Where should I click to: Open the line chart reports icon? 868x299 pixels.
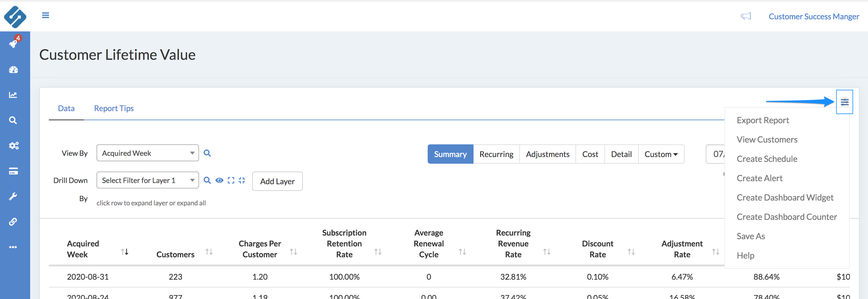14,95
